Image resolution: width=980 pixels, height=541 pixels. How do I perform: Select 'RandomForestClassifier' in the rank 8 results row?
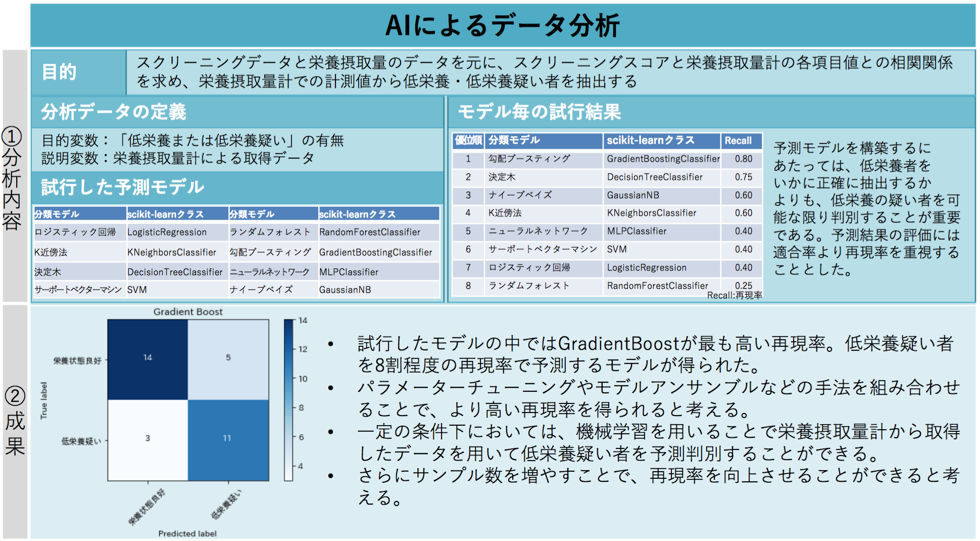coord(658,286)
